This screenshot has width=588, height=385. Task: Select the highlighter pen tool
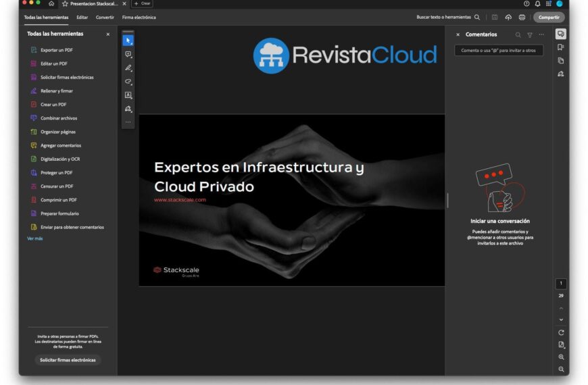[128, 68]
